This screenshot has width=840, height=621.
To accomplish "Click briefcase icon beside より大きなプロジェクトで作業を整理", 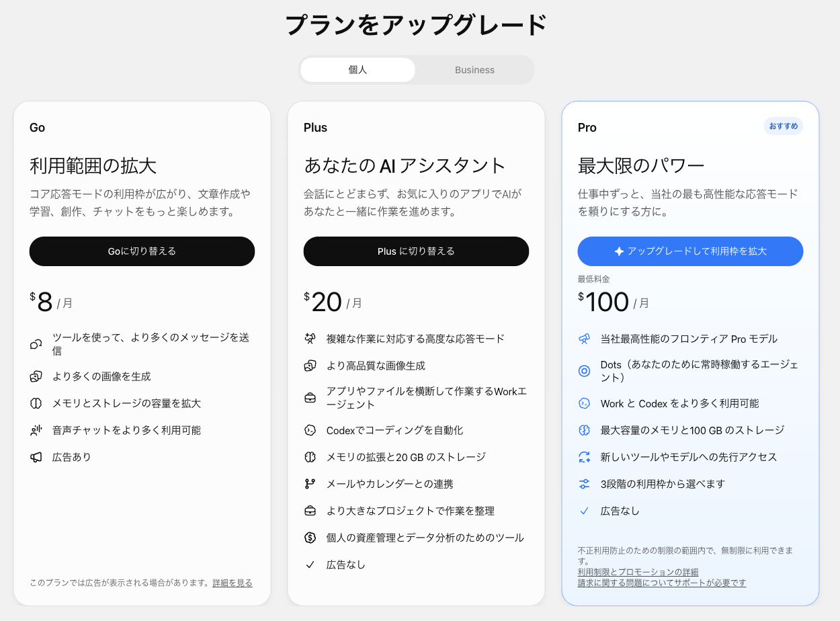I will coord(310,511).
